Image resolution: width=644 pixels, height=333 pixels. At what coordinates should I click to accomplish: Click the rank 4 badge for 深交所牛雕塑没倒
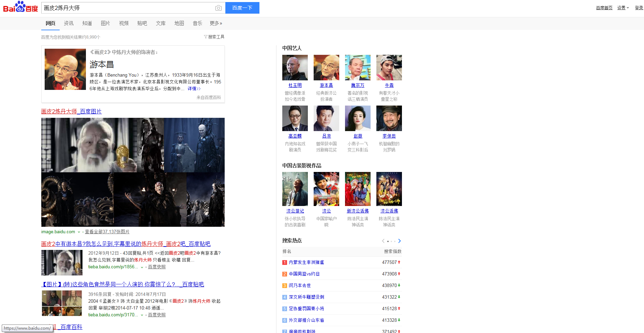[x=285, y=297]
